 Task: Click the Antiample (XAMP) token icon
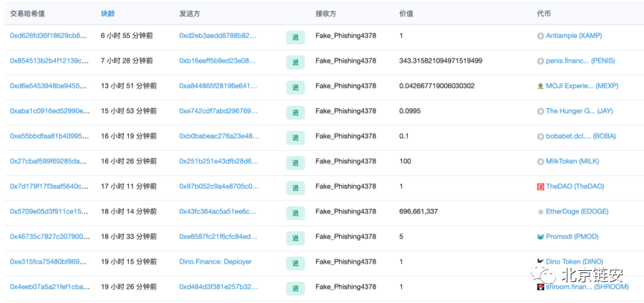[540, 36]
